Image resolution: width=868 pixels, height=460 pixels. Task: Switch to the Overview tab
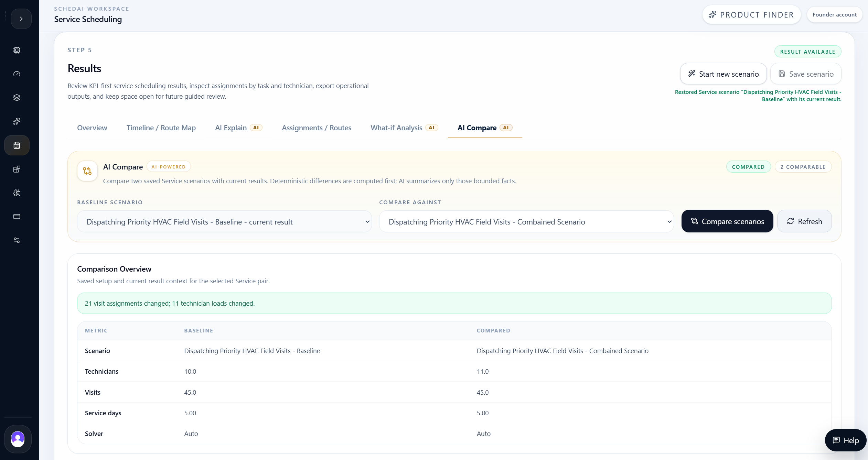coord(92,128)
